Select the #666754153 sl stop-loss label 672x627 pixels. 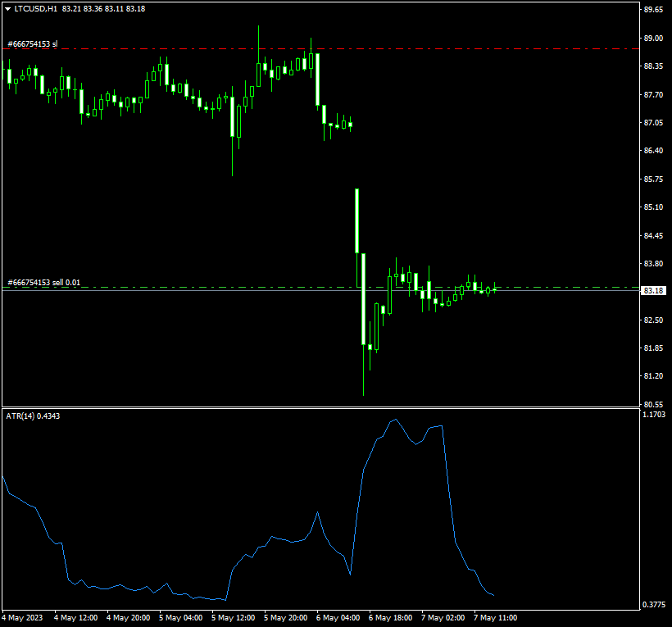(33, 44)
